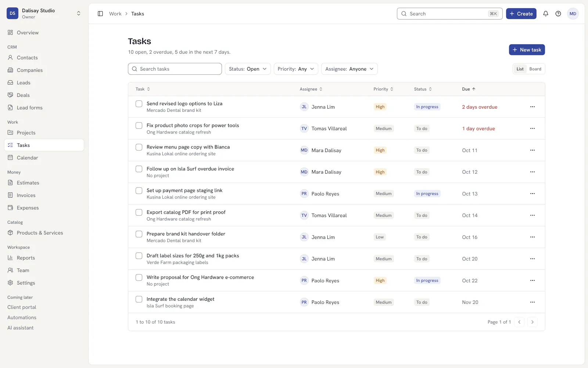This screenshot has height=368, width=588.
Task: Open the Priority: Any filter dropdown
Action: point(296,69)
